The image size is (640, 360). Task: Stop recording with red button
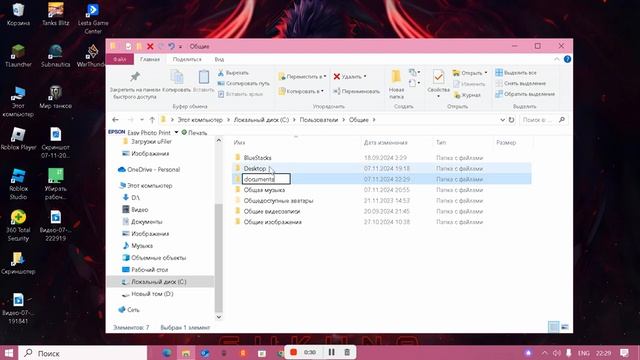coord(293,352)
